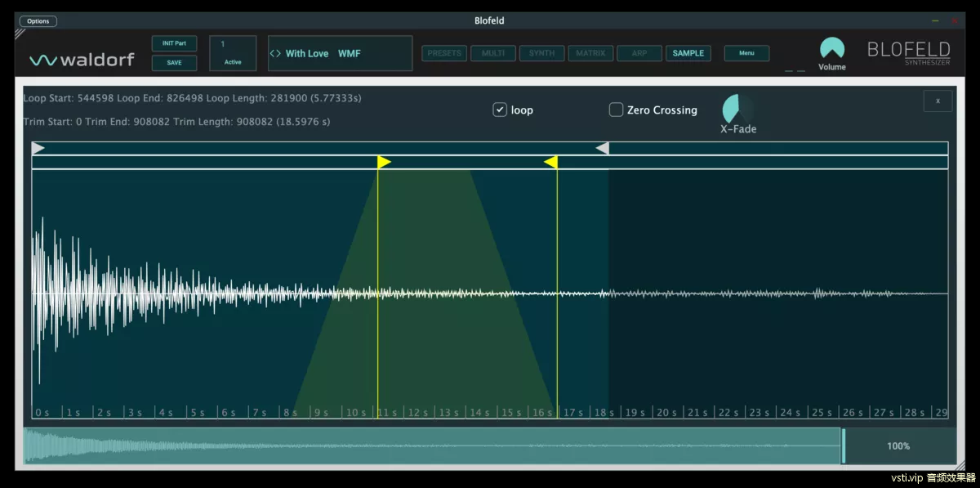Turn the Volume knob

[x=831, y=49]
